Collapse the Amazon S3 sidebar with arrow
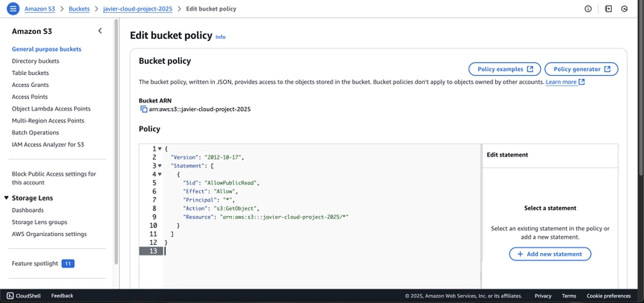The height and width of the screenshot is (303, 644). click(x=100, y=31)
